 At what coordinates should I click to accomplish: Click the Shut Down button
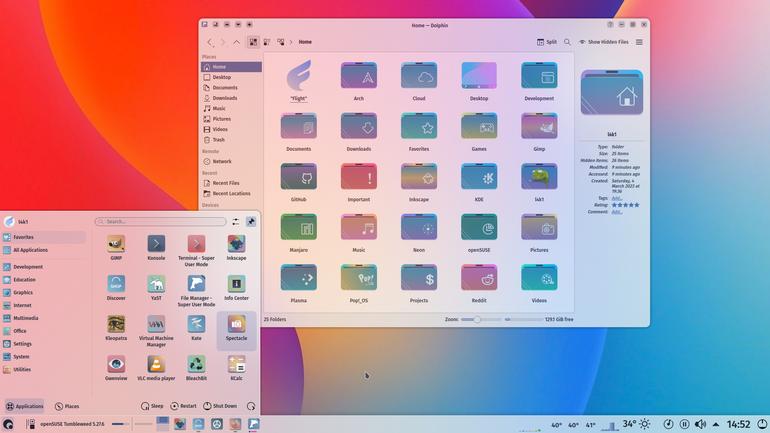pyautogui.click(x=220, y=406)
